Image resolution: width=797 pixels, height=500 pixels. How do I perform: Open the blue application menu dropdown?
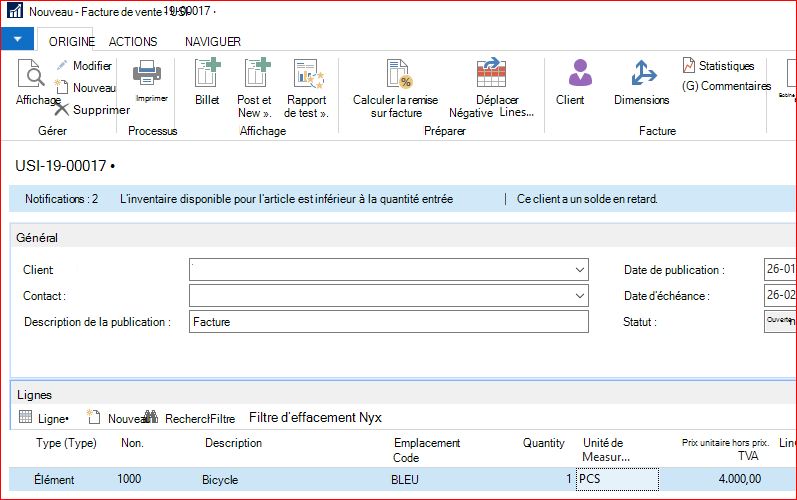tap(18, 39)
